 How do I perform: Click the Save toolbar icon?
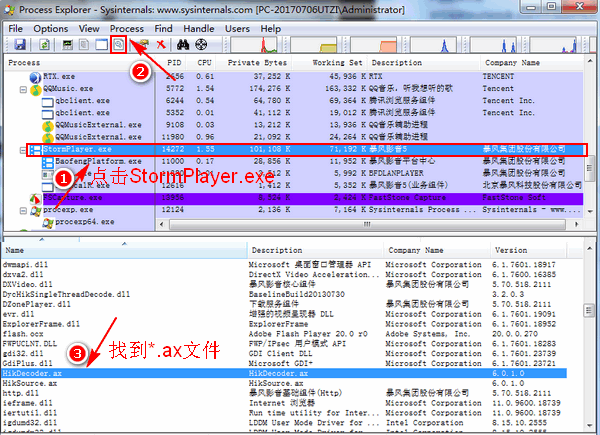pos(20,45)
